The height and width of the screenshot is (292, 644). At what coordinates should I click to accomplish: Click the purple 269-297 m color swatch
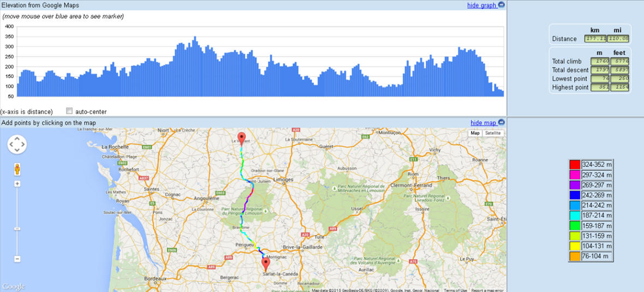(575, 185)
